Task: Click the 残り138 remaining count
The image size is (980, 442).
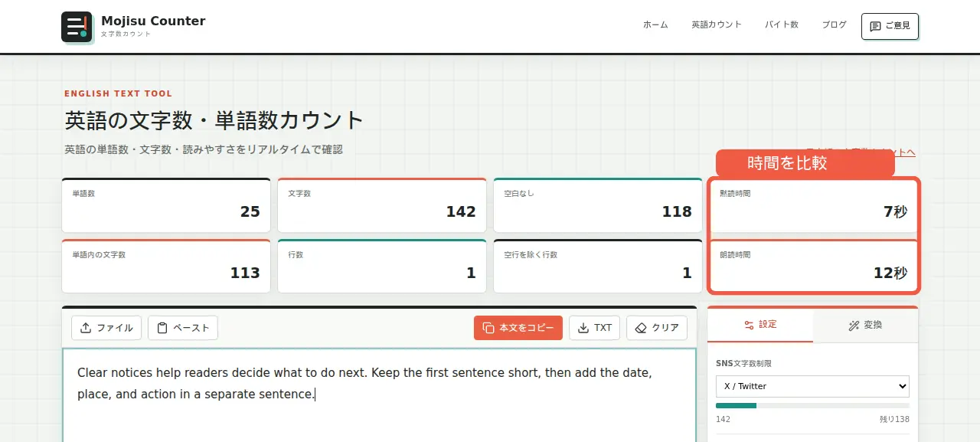Action: tap(894, 420)
